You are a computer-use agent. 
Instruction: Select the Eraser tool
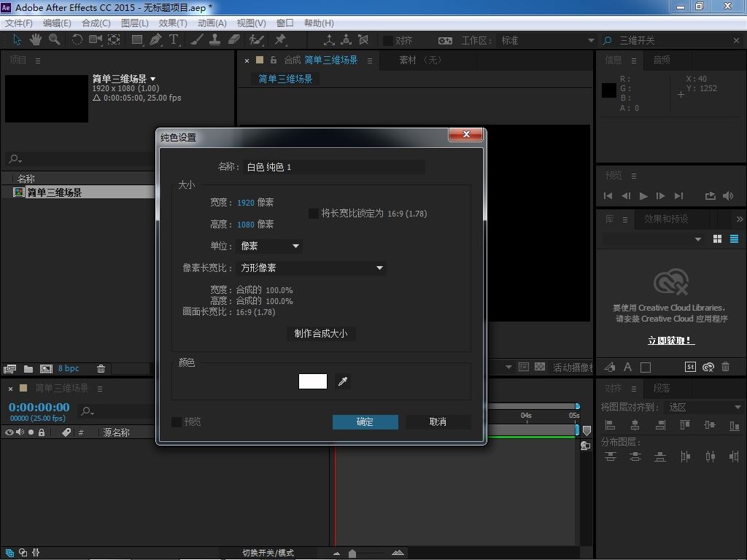[x=234, y=39]
